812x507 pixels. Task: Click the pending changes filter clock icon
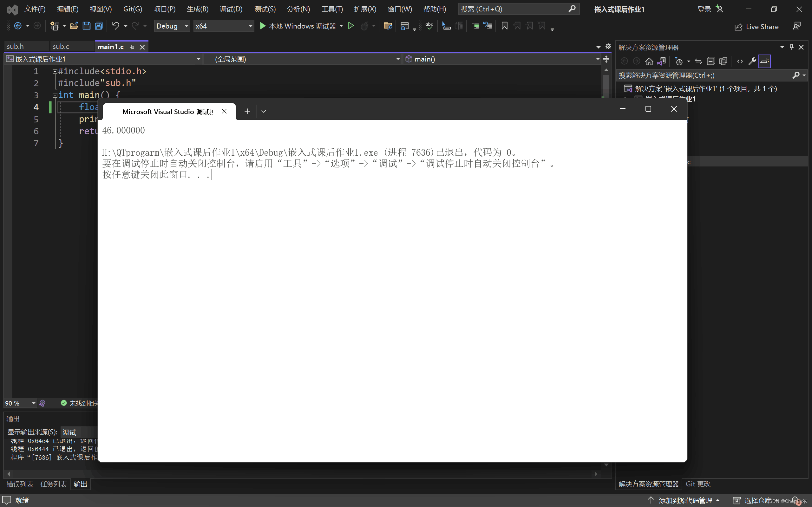tap(678, 61)
